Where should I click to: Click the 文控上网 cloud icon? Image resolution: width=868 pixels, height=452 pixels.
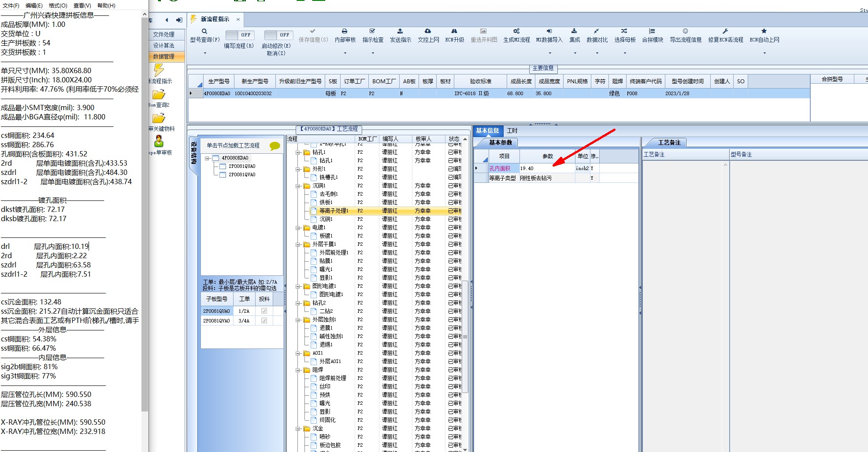[x=428, y=31]
